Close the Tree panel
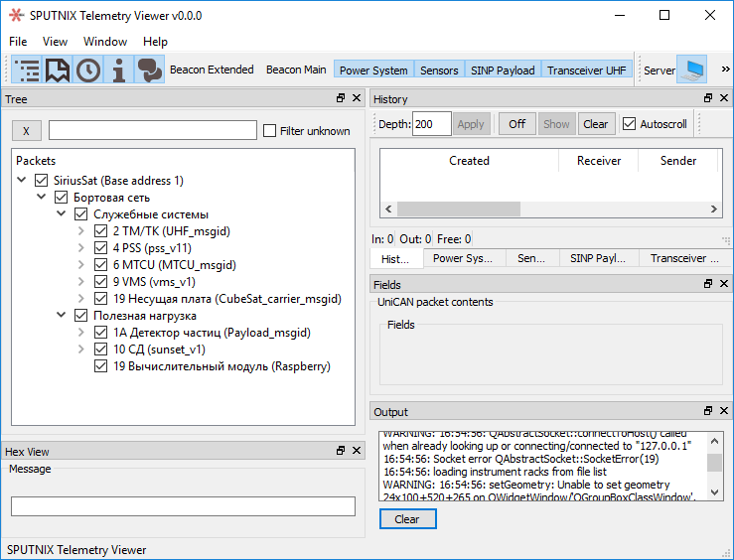Viewport: 734px width, 560px height. point(357,97)
